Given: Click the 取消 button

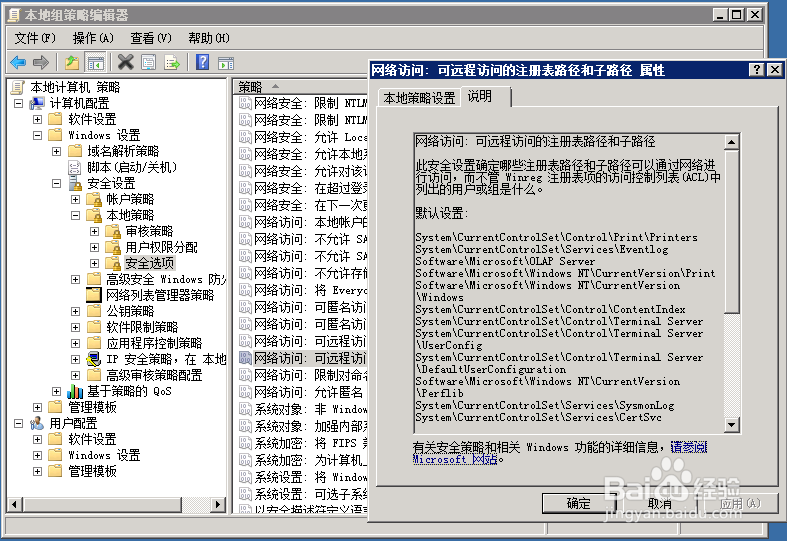Looking at the screenshot, I should click(660, 503).
